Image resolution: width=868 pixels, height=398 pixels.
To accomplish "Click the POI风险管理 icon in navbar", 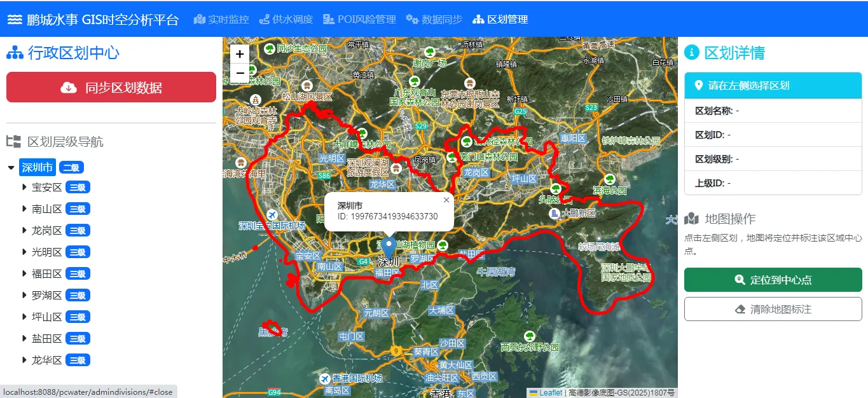I will (328, 19).
